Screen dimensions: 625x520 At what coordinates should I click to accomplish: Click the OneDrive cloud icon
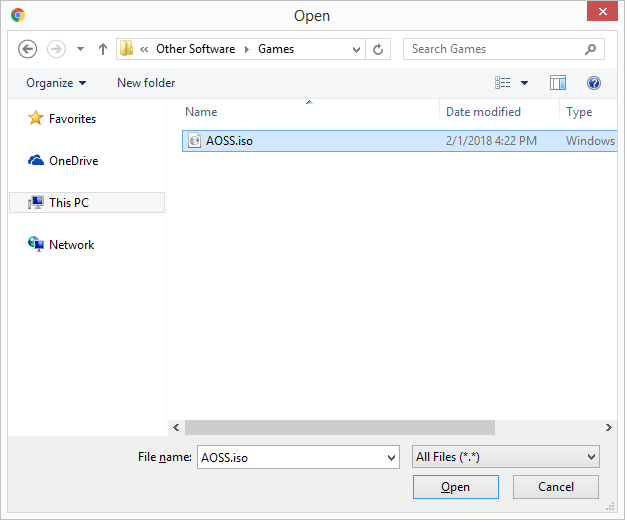point(35,160)
